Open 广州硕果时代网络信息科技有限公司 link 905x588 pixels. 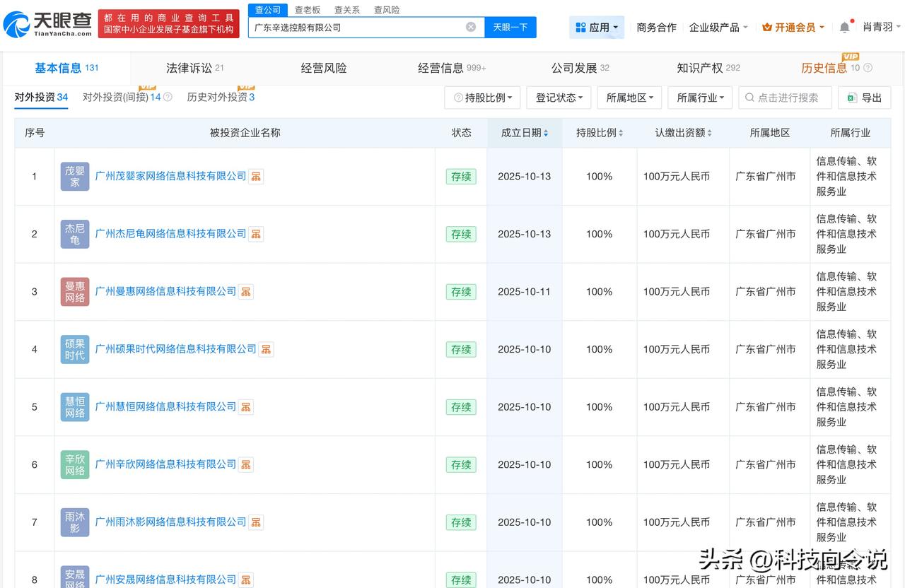[x=175, y=349]
